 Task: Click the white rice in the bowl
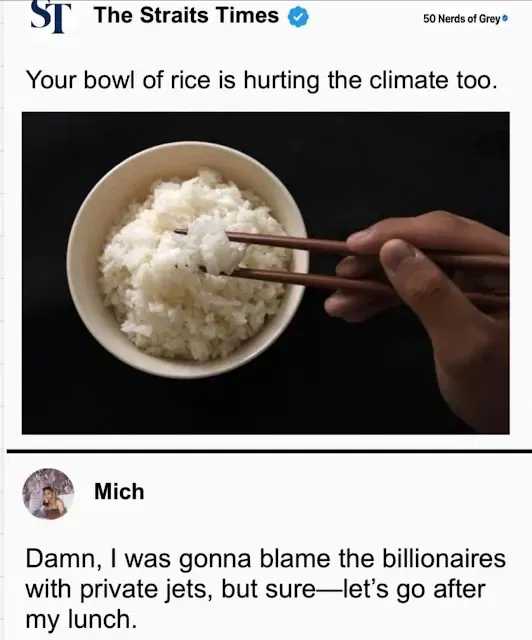pos(192,265)
